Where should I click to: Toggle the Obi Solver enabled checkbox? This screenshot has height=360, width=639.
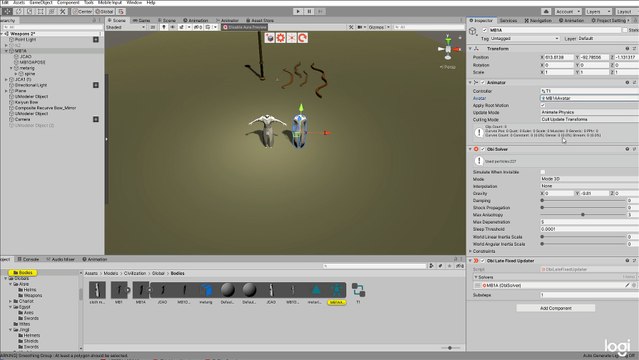point(483,149)
